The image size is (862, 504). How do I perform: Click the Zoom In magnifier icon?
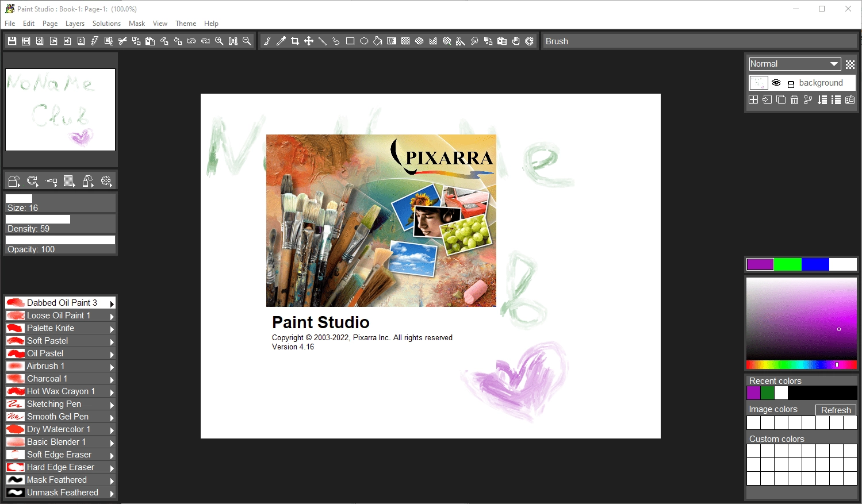tap(219, 41)
